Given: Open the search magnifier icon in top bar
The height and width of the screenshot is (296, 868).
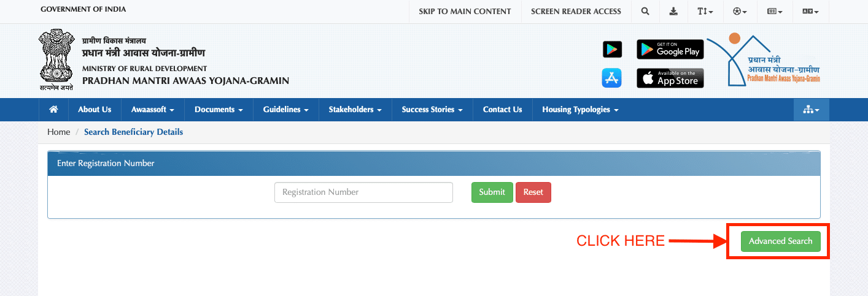Looking at the screenshot, I should coord(645,12).
